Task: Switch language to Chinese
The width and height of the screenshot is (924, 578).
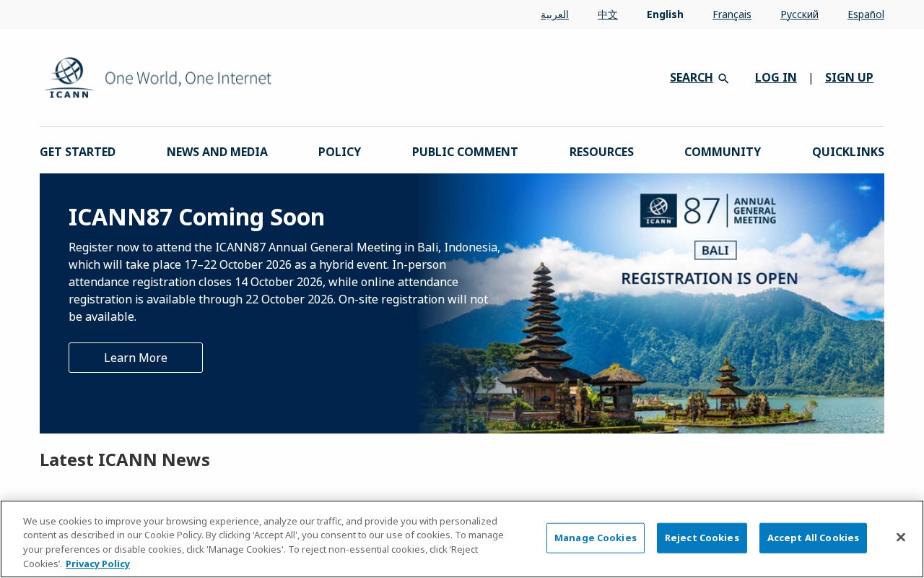Action: [608, 14]
